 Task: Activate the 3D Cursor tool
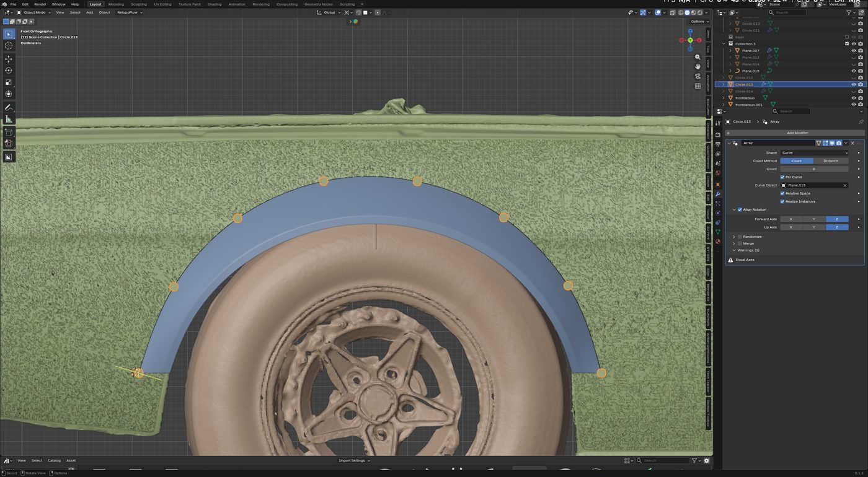9,46
